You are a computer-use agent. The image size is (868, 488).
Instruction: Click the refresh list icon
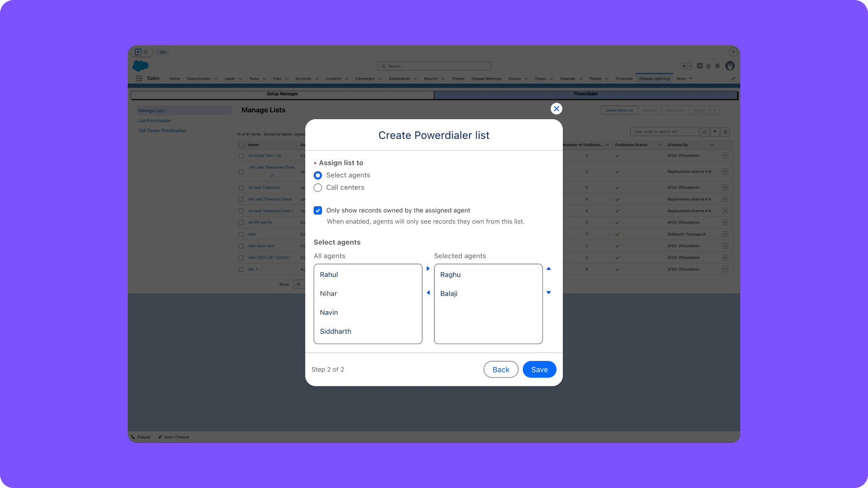[x=704, y=132]
